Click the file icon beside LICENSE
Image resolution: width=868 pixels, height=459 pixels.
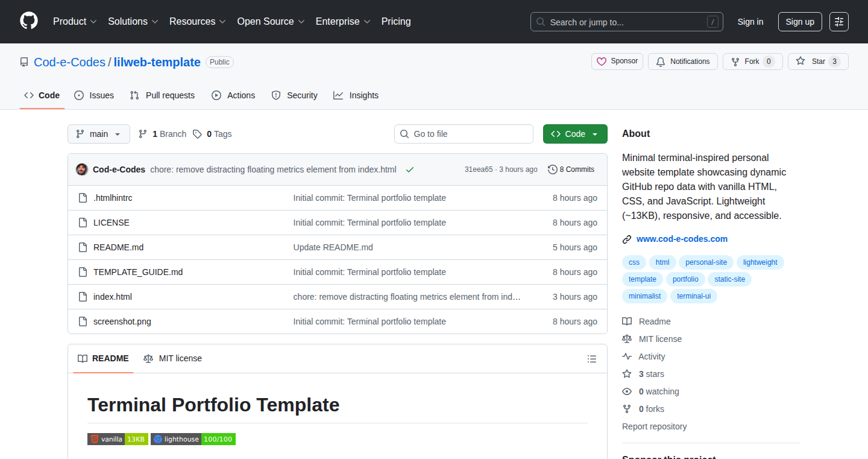tap(83, 223)
